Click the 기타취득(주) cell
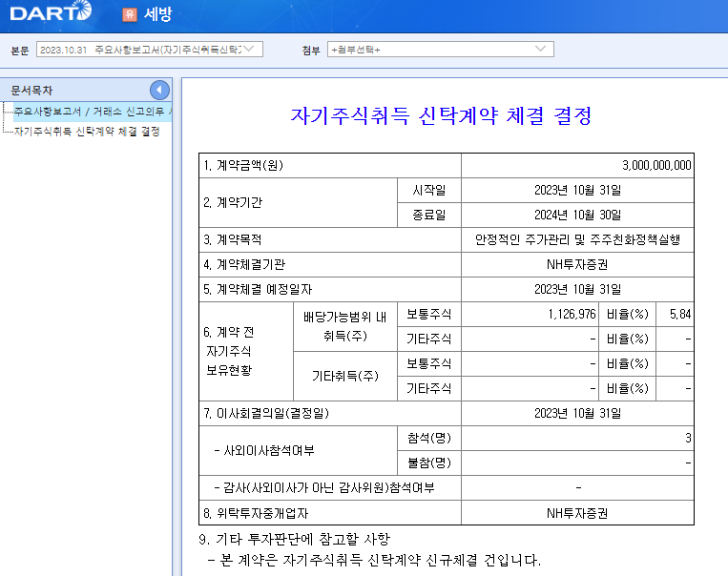Screen dimensions: 728x576 pos(345,376)
